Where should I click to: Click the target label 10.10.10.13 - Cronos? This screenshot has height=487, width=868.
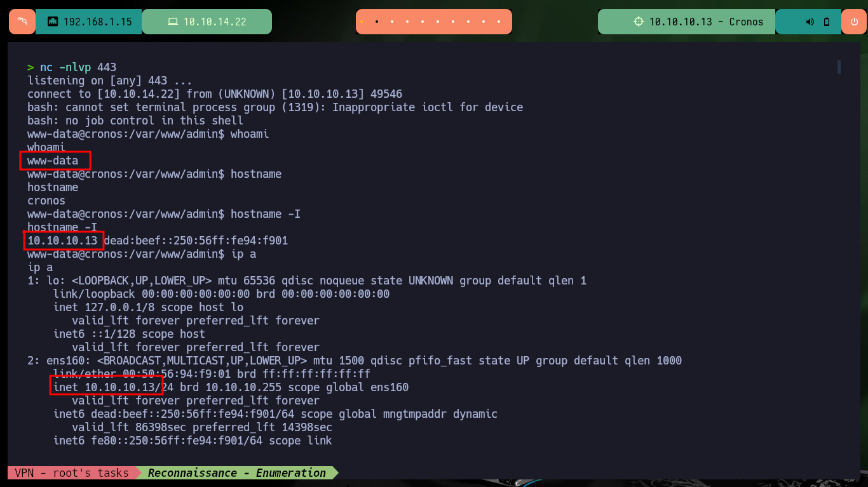click(706, 22)
